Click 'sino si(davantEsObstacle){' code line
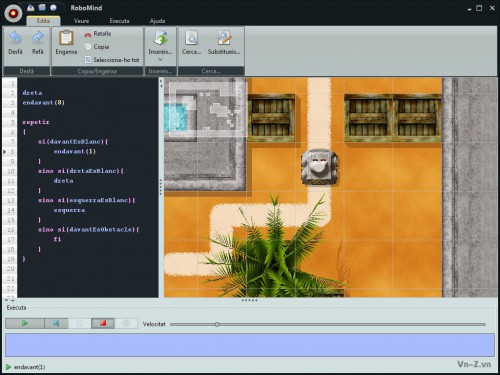500x375 pixels. (89, 230)
